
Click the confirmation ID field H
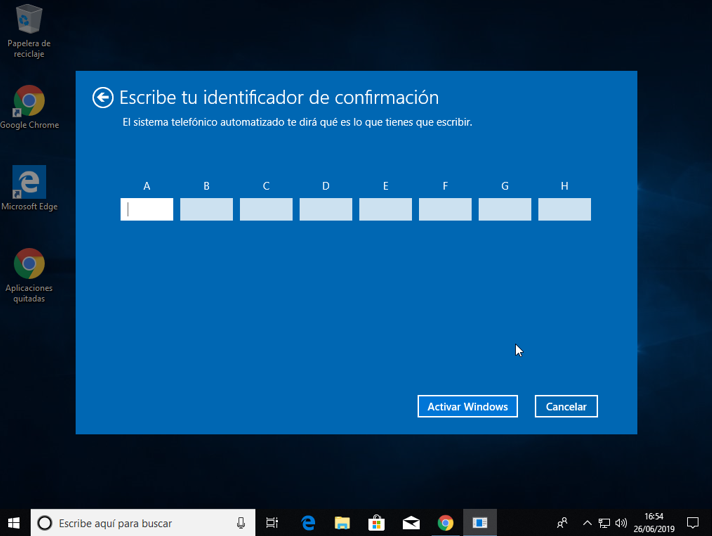[x=564, y=209]
